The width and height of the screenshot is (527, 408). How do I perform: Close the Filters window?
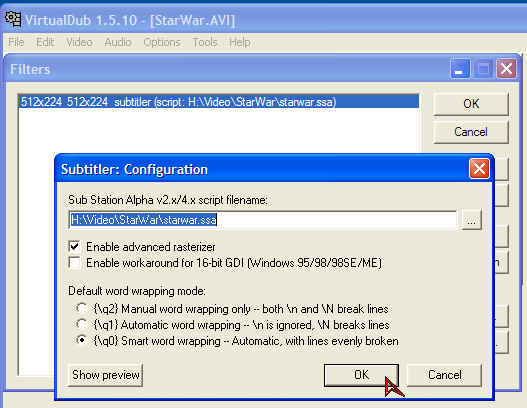[506, 69]
